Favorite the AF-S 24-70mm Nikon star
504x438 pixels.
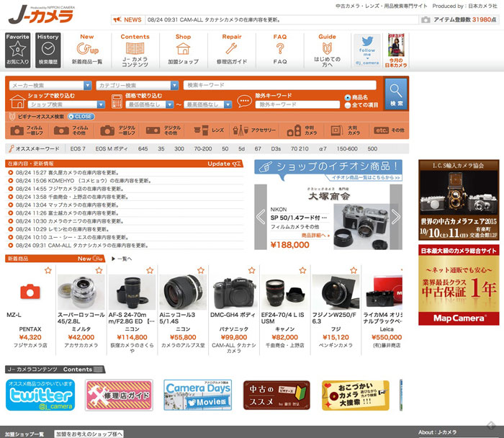150,270
